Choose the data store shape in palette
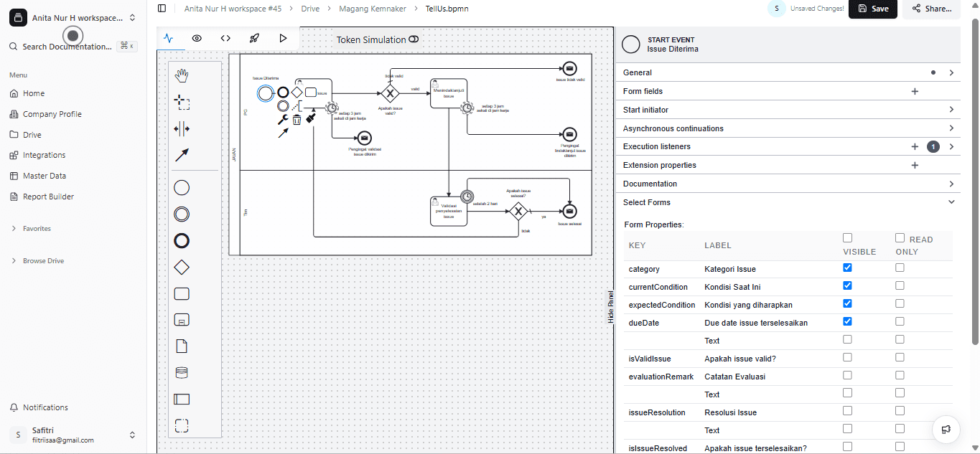980x454 pixels. (x=182, y=373)
